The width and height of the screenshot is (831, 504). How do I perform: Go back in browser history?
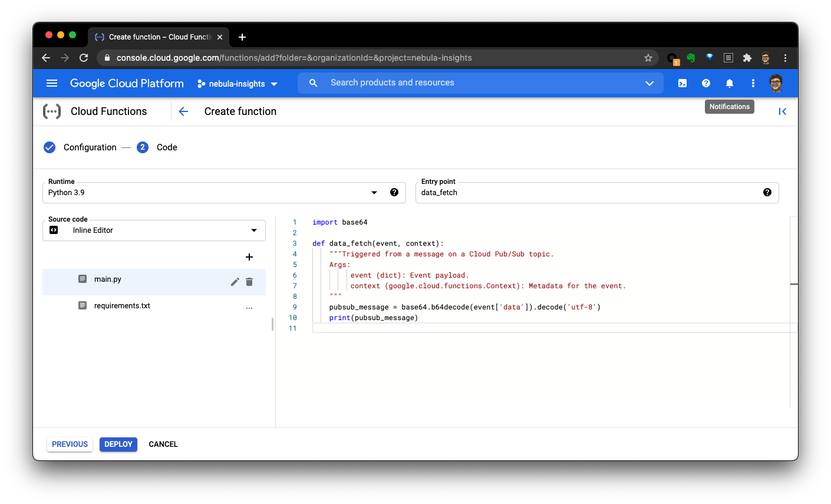46,58
